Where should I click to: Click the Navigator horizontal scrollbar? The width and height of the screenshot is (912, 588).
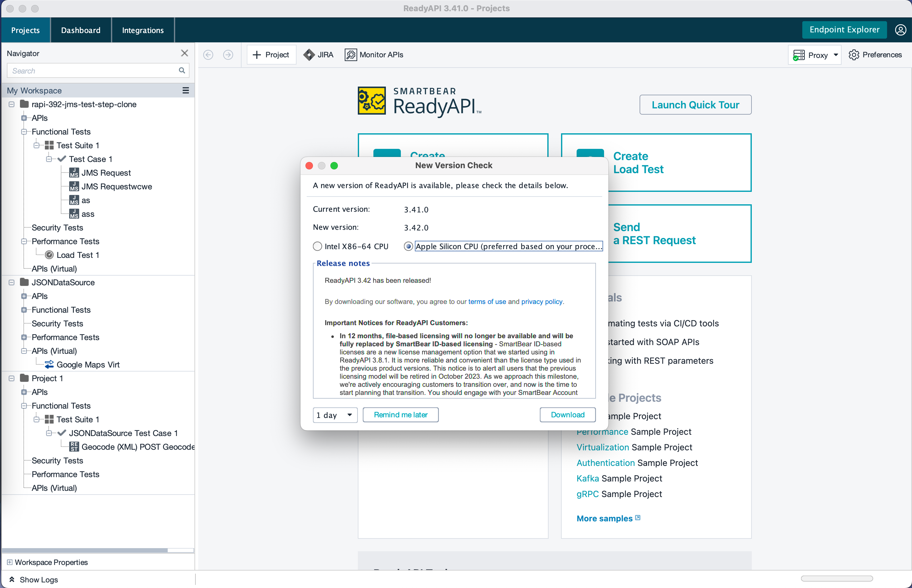point(84,550)
